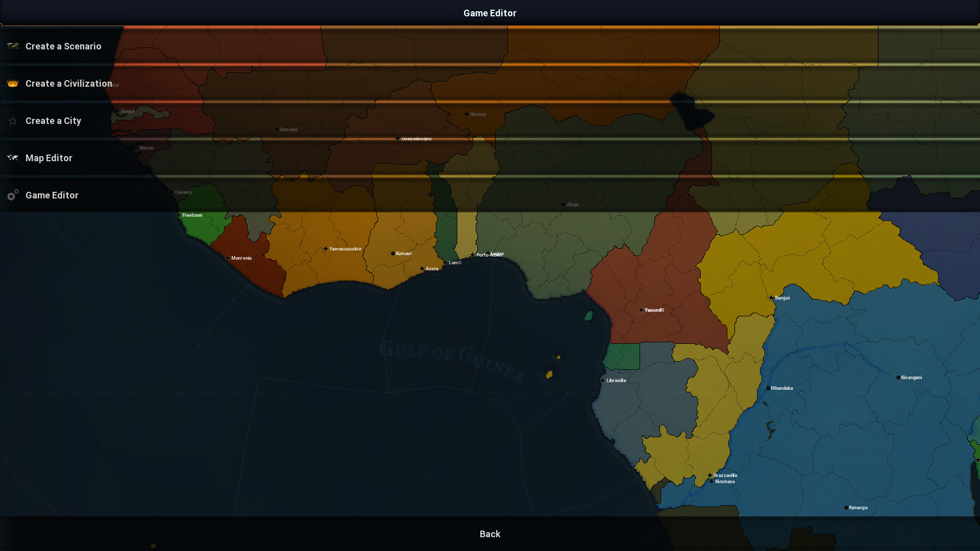Screen dimensions: 980x551
Task: Click the round city dot at Kananga
Action: pyautogui.click(x=846, y=508)
